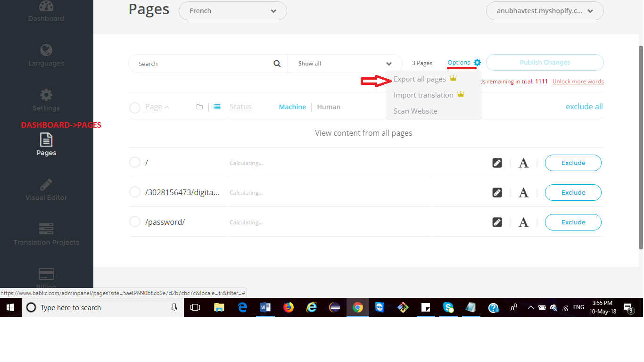Viewport: 644px width, 362px height.
Task: Open the Translation Projects sidebar icon
Action: [46, 229]
